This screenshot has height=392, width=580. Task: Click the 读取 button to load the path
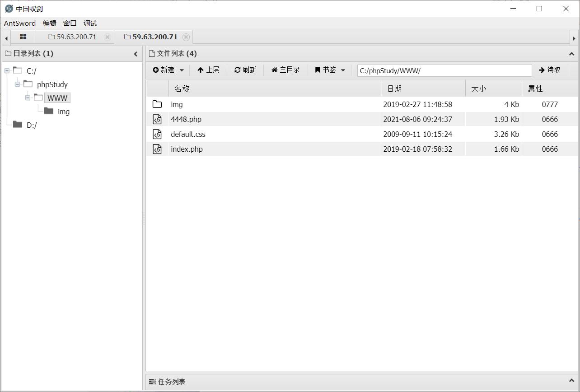[x=550, y=70]
